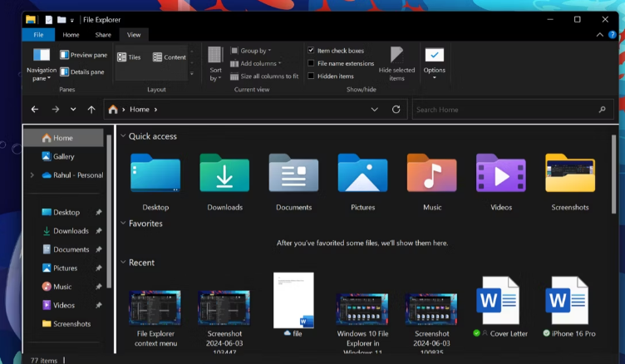Go up one level arrow

pos(91,109)
